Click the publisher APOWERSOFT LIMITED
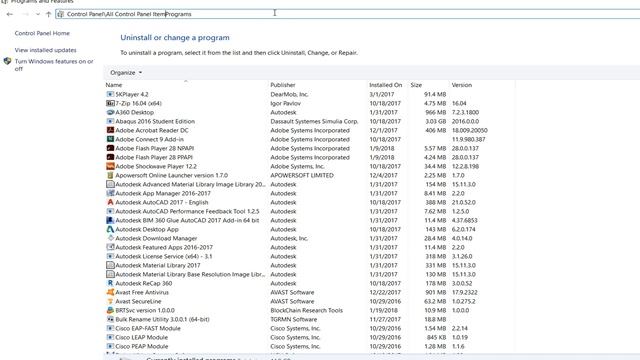 (x=302, y=175)
